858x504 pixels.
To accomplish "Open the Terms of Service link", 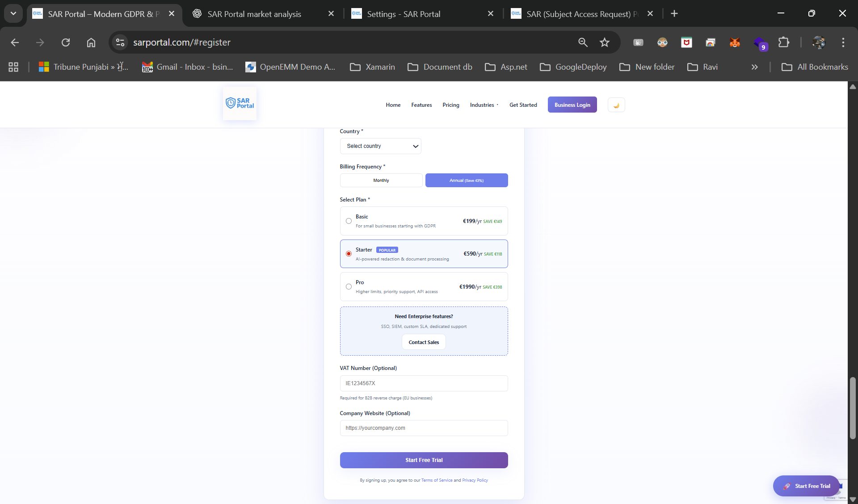I will (x=437, y=480).
